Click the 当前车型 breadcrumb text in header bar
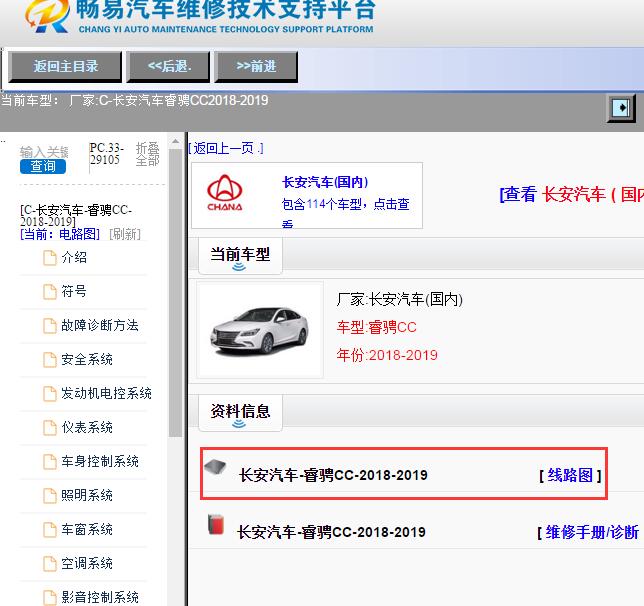 [x=134, y=100]
